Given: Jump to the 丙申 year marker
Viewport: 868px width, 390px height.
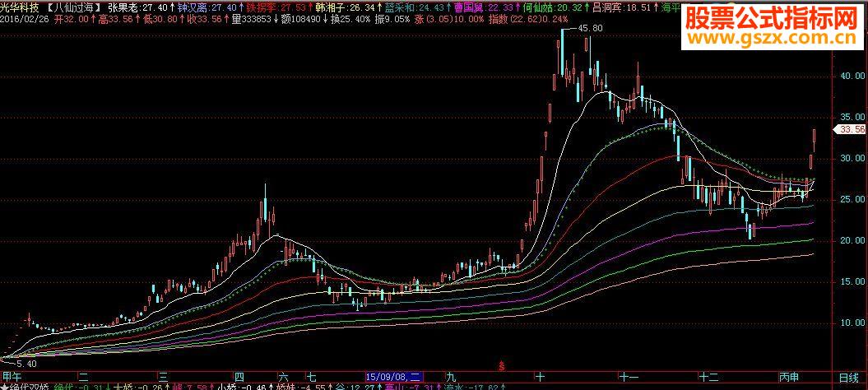Looking at the screenshot, I should [789, 378].
